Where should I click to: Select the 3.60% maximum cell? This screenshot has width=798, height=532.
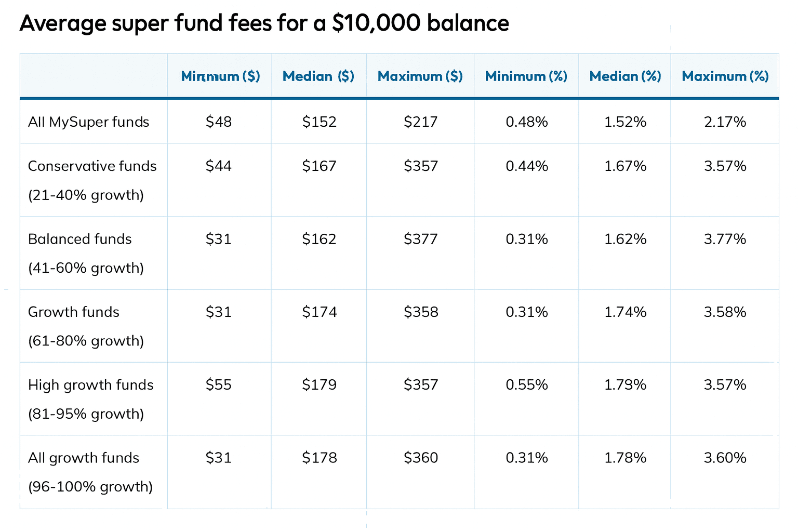(x=725, y=458)
